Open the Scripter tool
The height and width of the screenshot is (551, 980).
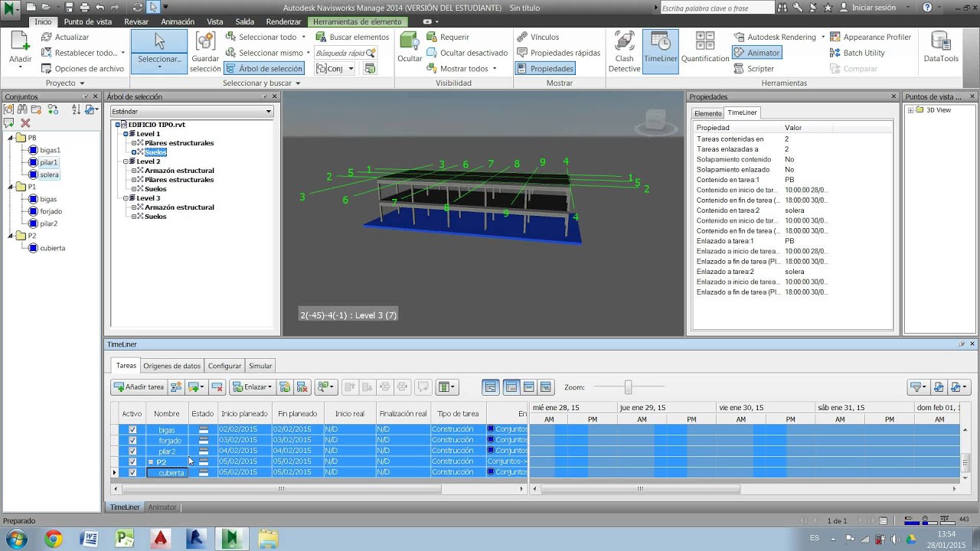tap(754, 68)
